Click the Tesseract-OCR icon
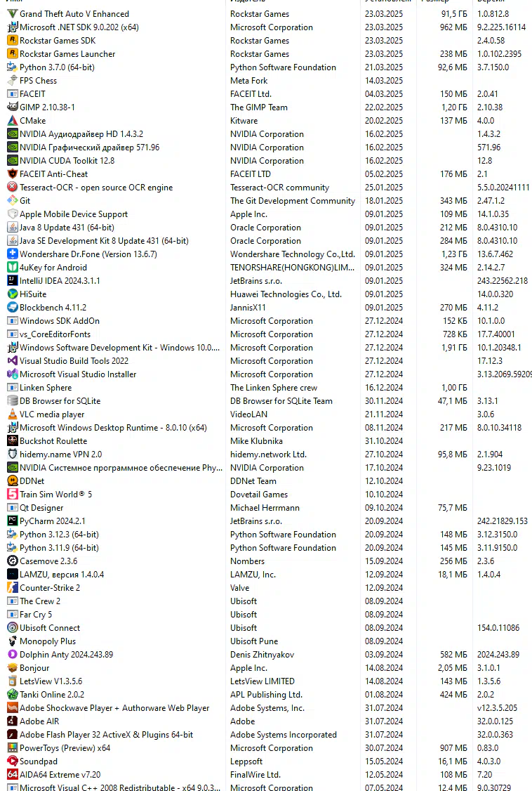Image resolution: width=532 pixels, height=791 pixels. point(12,187)
